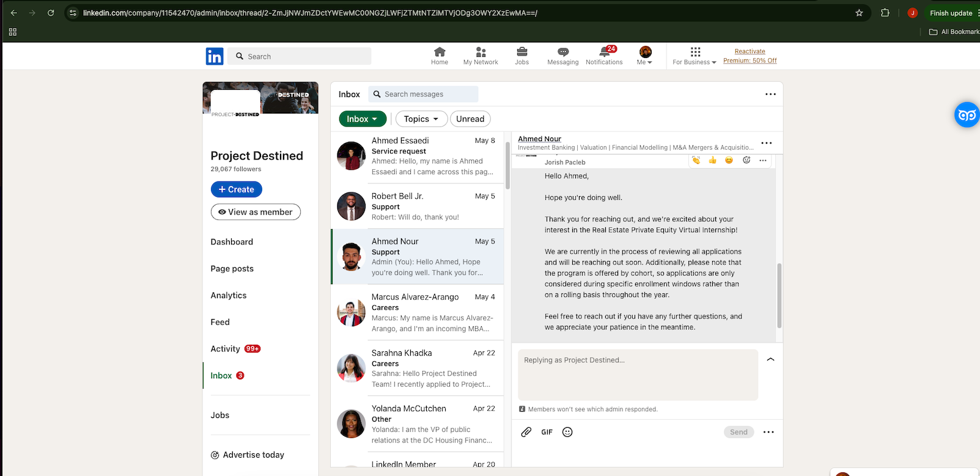Open Reactivate Premium 50% Off link
This screenshot has height=476, width=980.
[750, 56]
